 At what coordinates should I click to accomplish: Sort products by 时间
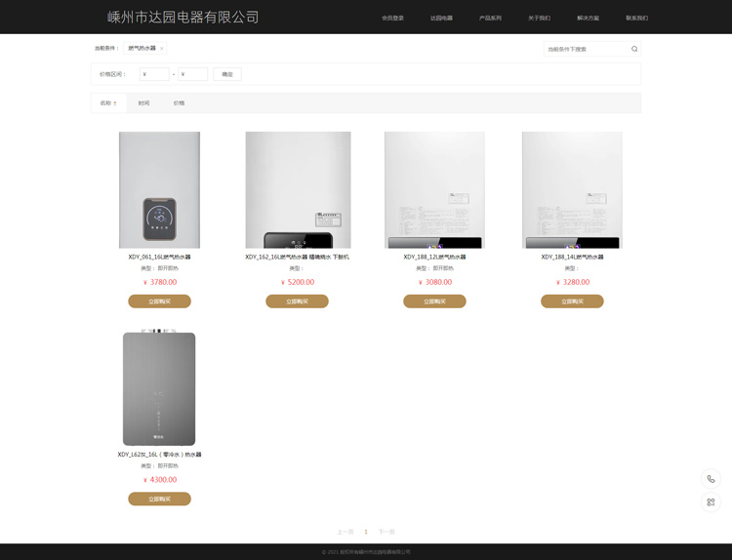pyautogui.click(x=143, y=103)
